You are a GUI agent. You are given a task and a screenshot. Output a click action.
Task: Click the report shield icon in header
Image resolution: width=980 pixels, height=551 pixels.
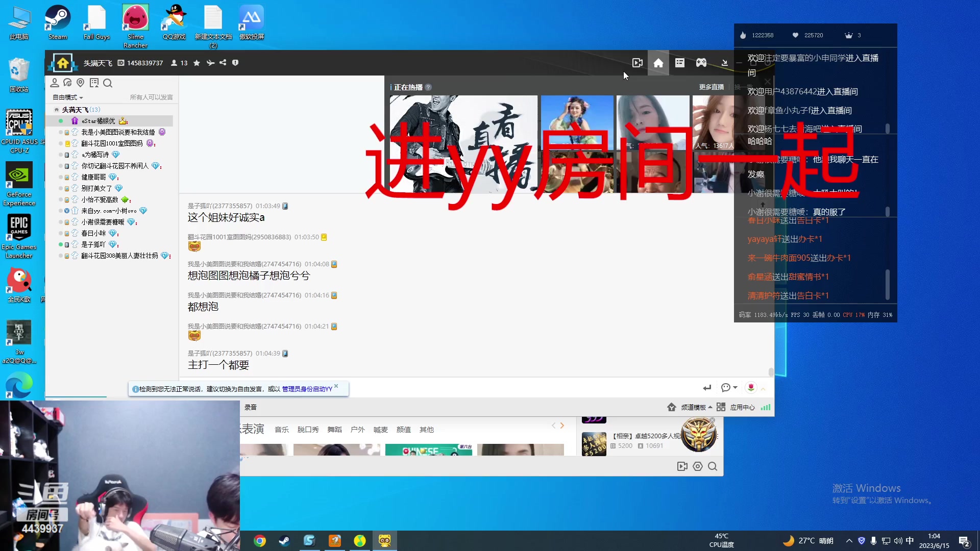(x=235, y=63)
